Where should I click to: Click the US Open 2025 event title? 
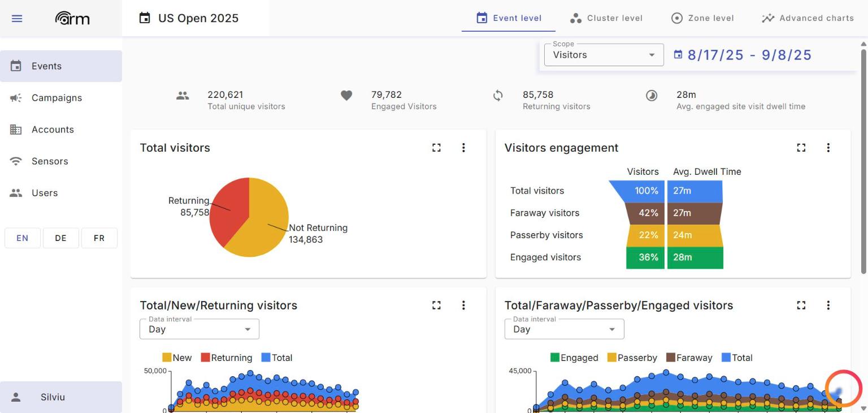(x=198, y=18)
